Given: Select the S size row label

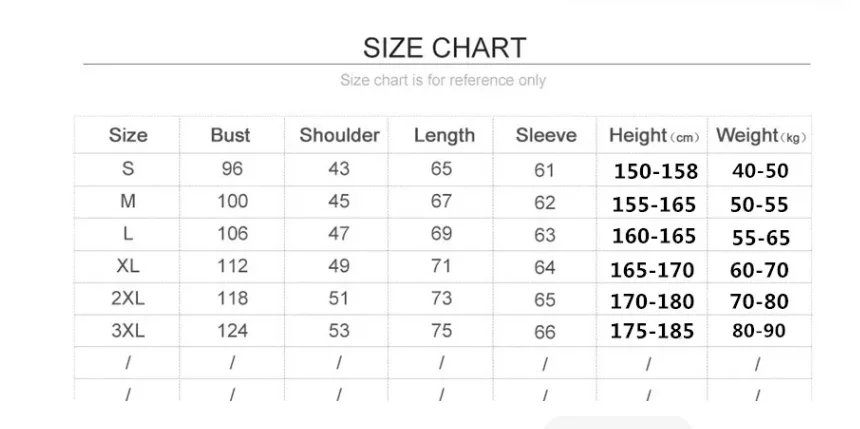Looking at the screenshot, I should (127, 169).
